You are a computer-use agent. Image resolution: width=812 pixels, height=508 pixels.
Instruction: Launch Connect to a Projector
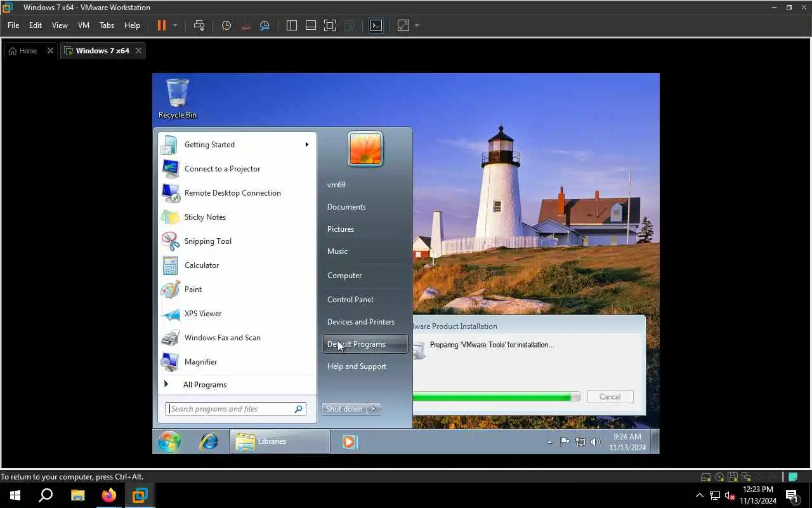[237, 169]
